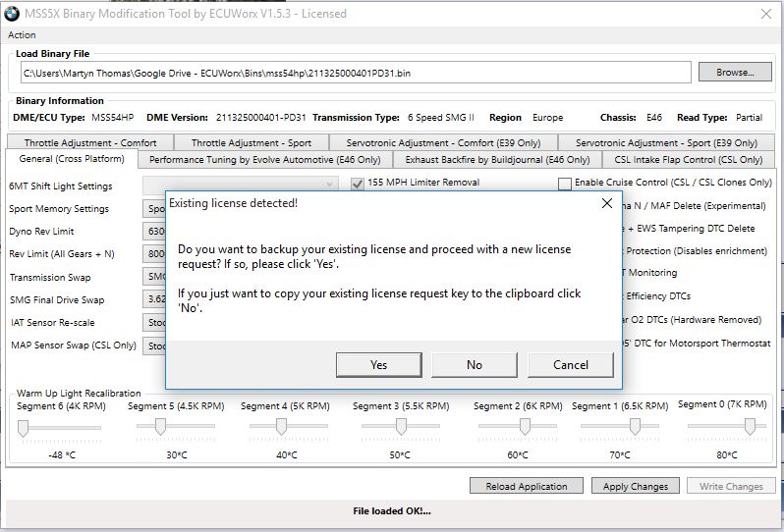Click Reload Application button

(526, 486)
